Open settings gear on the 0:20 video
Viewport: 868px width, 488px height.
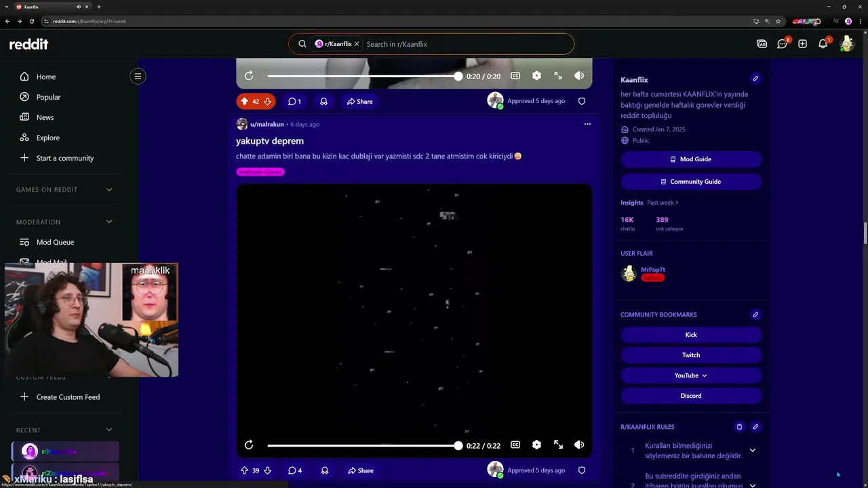click(536, 76)
